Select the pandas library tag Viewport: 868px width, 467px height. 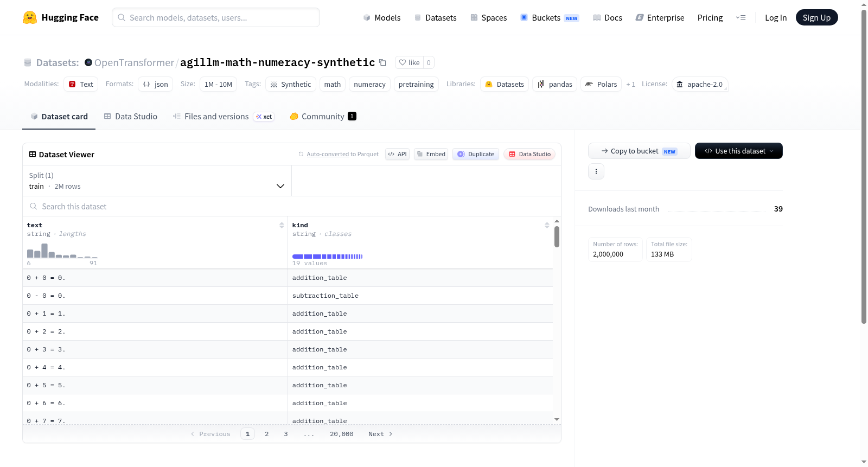point(554,84)
